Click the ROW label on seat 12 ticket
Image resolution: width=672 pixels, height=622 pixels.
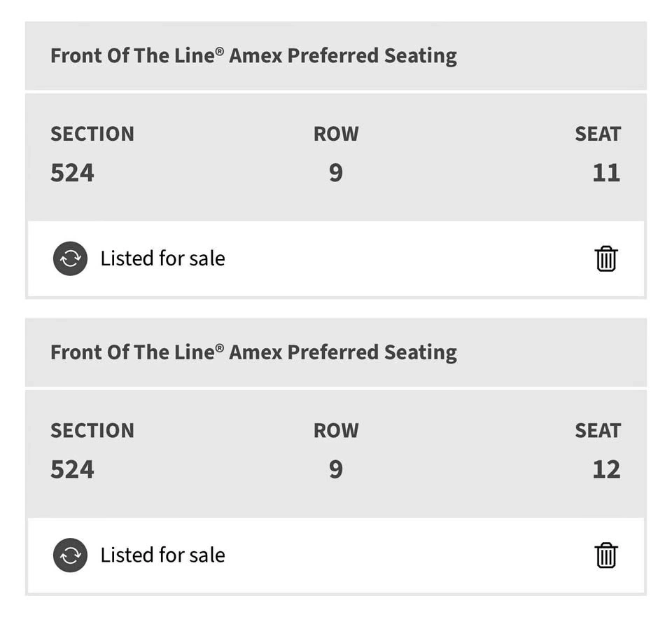336,430
